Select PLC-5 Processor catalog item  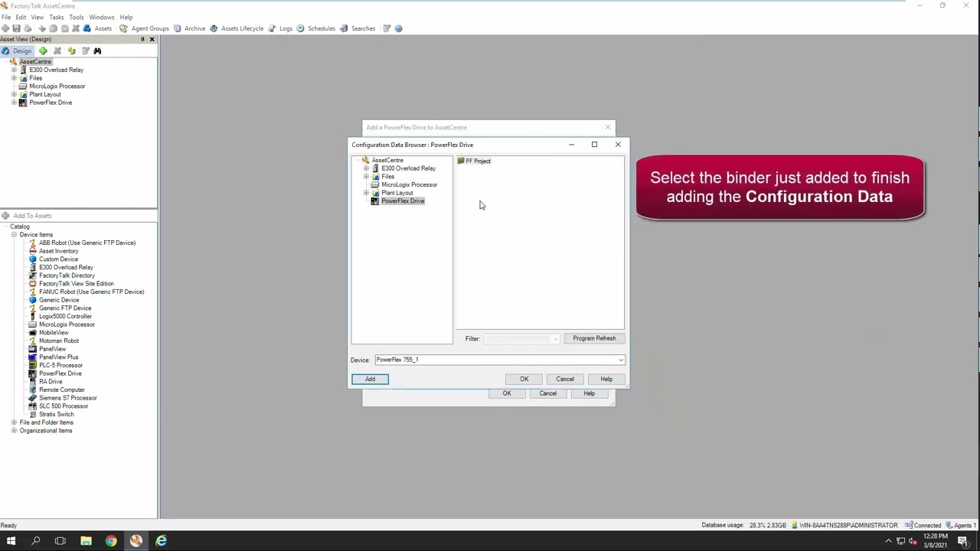click(x=60, y=365)
